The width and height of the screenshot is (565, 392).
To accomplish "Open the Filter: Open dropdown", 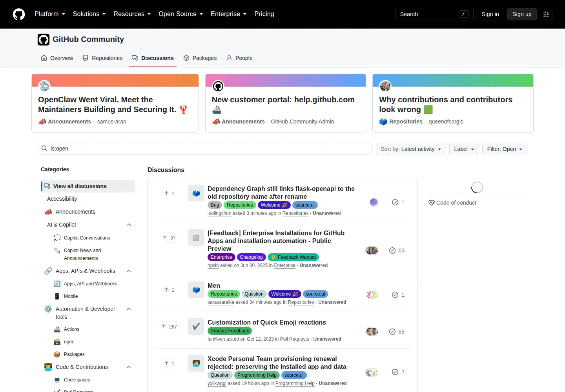I will pos(505,149).
